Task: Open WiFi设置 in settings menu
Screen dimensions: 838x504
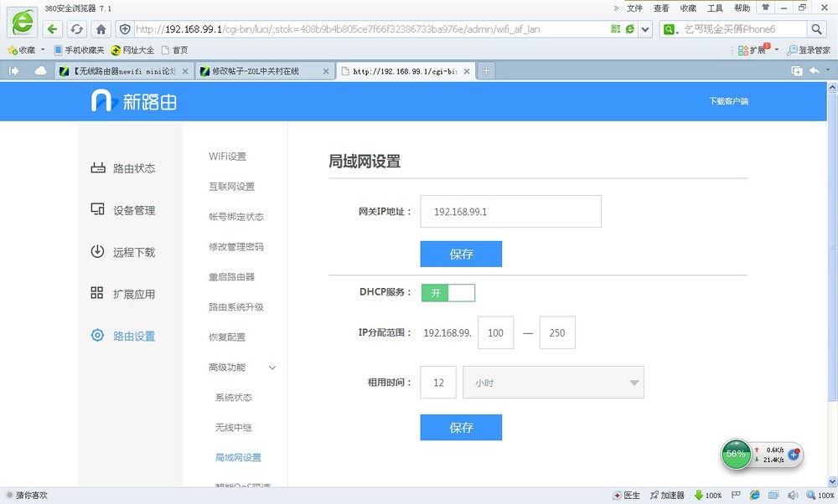Action: click(x=227, y=157)
